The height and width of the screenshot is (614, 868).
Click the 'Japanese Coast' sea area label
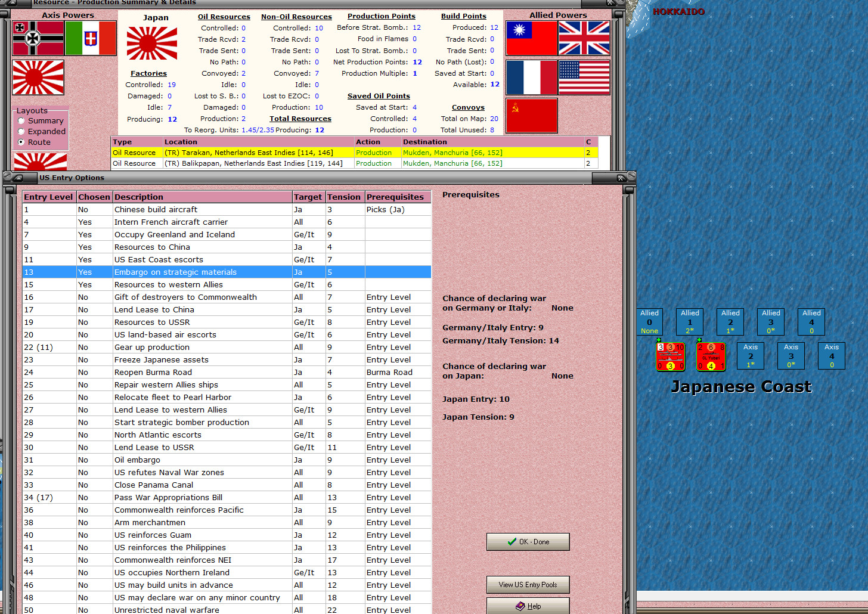(x=741, y=387)
